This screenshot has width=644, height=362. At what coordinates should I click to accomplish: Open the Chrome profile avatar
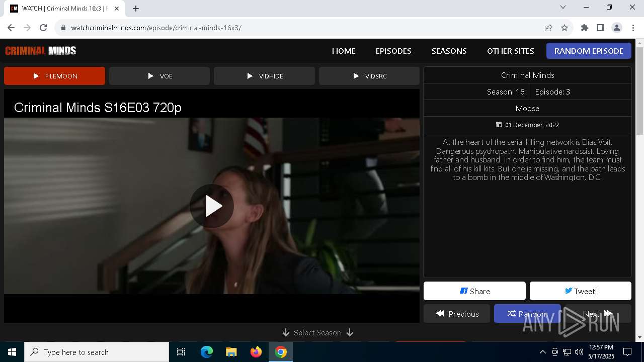[x=617, y=28]
